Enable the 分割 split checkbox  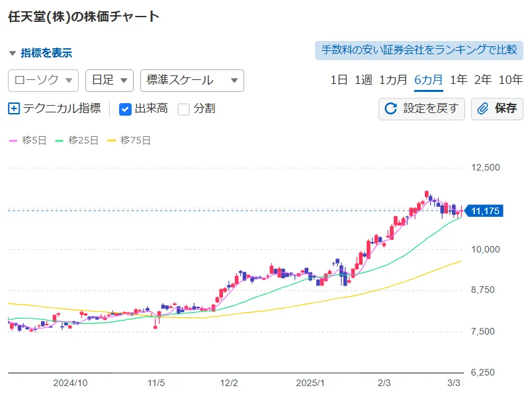click(183, 109)
